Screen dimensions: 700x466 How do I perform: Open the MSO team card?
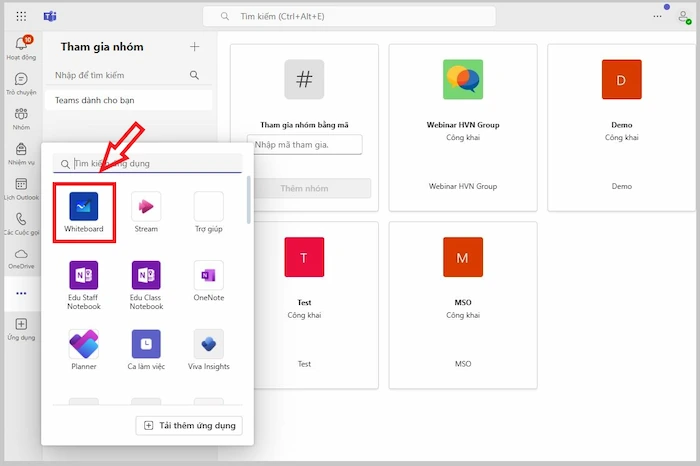463,305
